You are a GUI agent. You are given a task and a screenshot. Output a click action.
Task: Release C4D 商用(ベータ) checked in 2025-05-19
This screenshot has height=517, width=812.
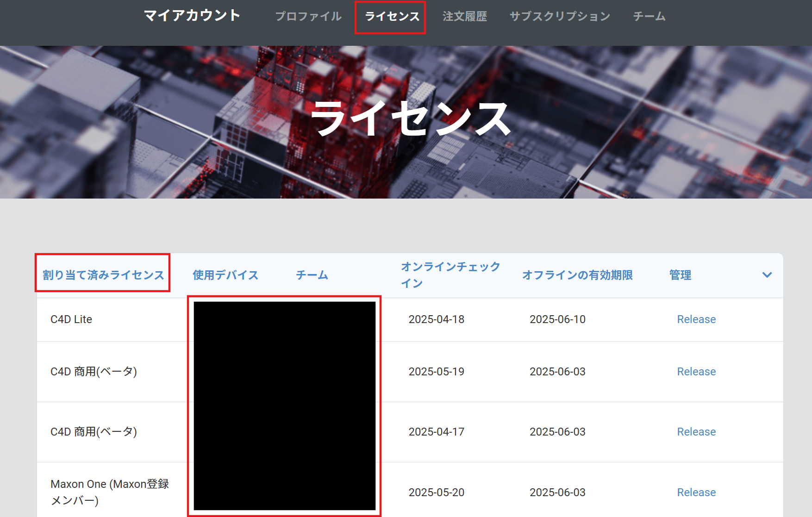(696, 372)
